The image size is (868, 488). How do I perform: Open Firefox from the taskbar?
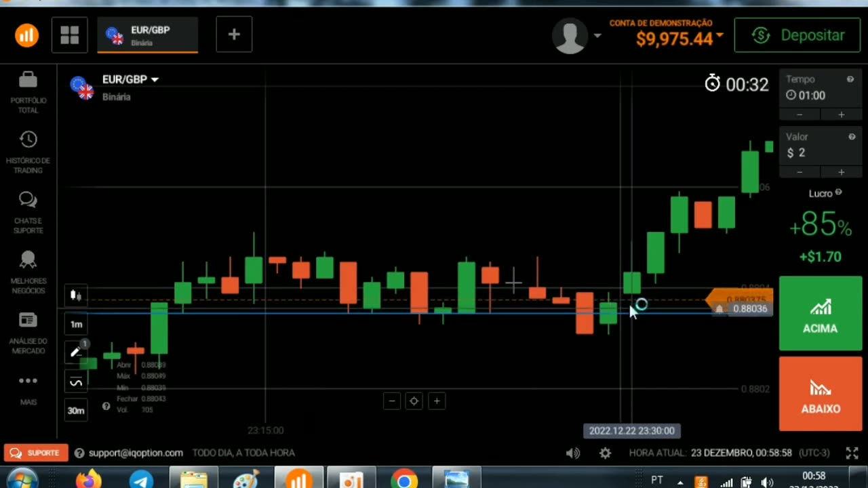pyautogui.click(x=88, y=481)
